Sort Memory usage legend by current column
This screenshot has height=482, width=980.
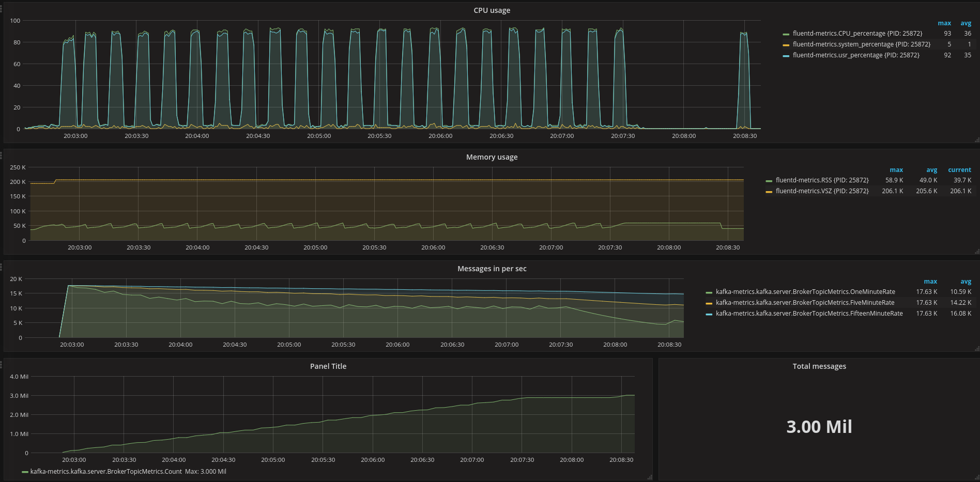[959, 170]
